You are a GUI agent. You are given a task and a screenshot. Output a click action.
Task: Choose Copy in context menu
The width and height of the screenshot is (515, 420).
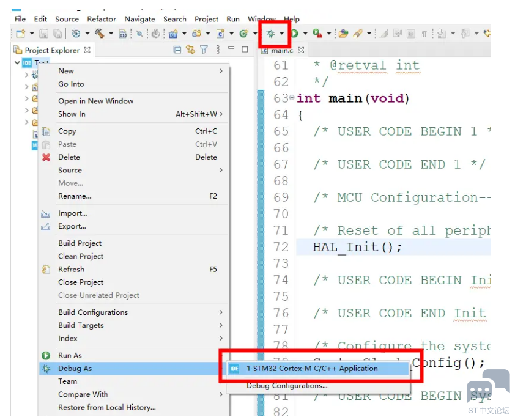[133, 131]
